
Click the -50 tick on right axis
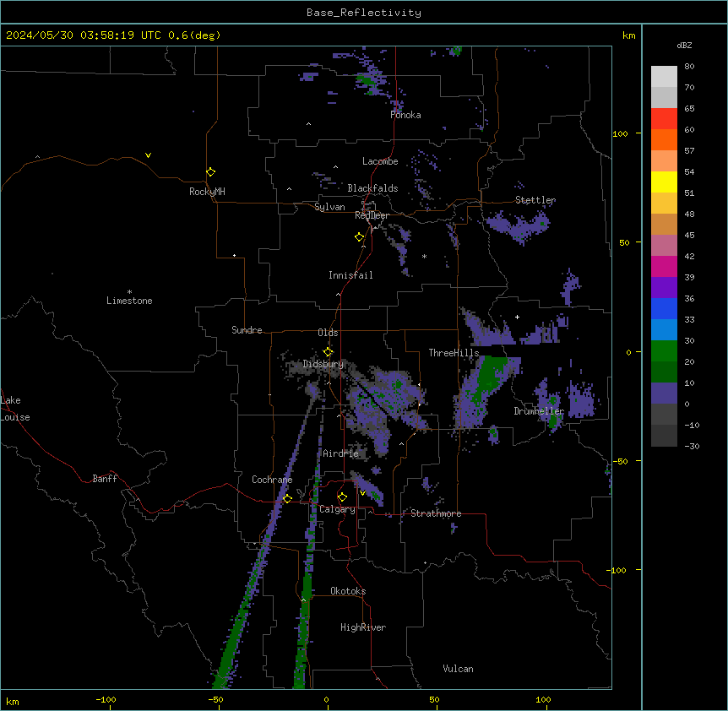(x=620, y=461)
